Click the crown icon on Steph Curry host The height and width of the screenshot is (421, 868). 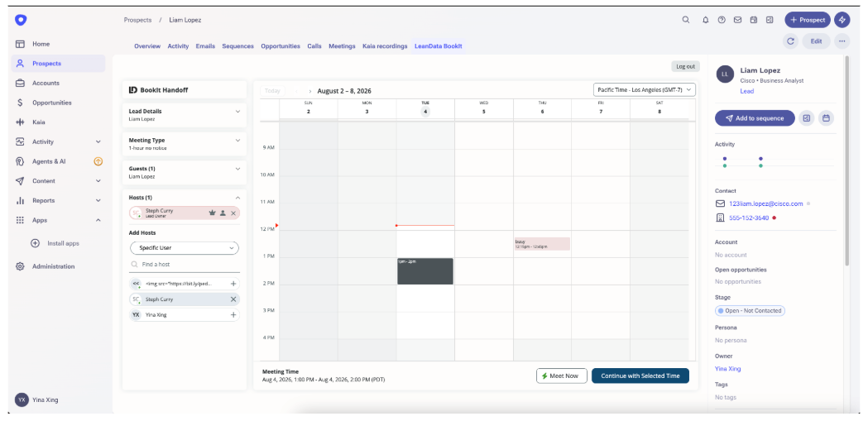click(212, 213)
